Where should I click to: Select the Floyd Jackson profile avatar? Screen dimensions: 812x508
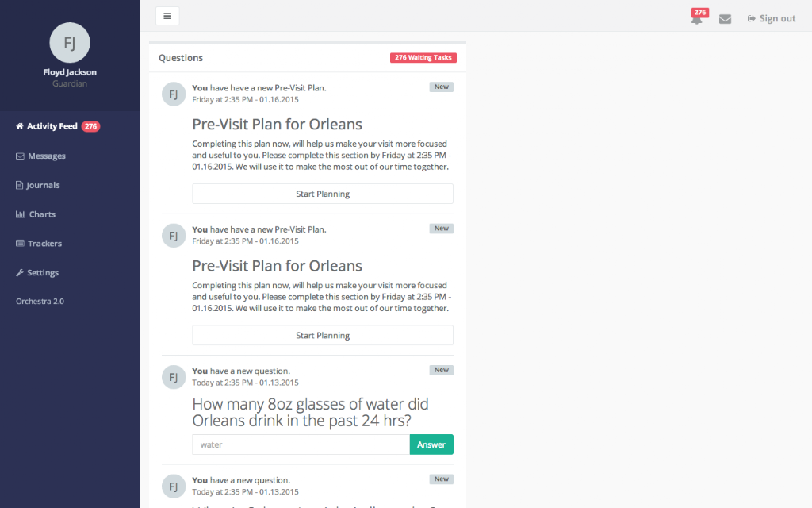point(70,43)
